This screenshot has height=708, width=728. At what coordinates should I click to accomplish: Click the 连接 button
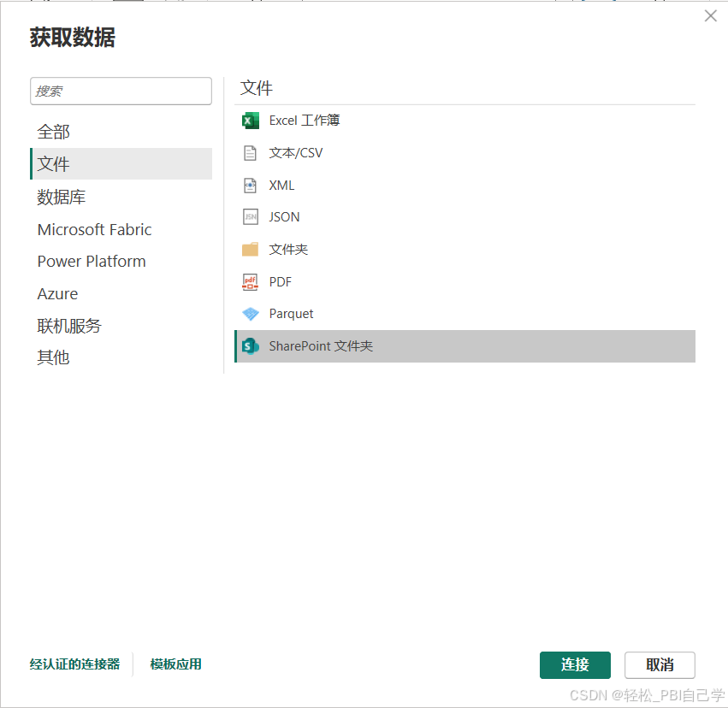click(575, 665)
